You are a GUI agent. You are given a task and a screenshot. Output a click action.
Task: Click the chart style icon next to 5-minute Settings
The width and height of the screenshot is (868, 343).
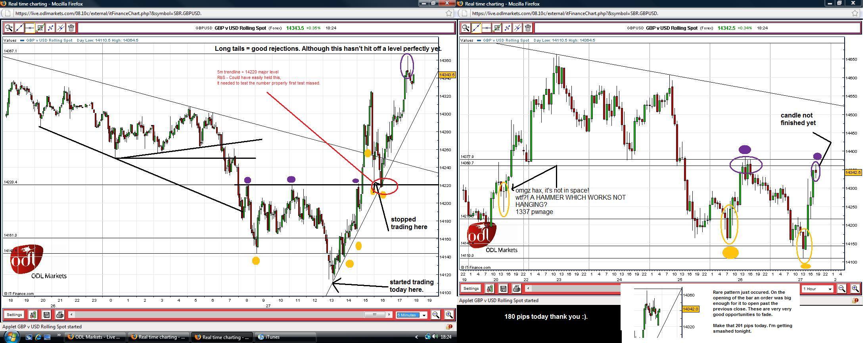[x=33, y=315]
